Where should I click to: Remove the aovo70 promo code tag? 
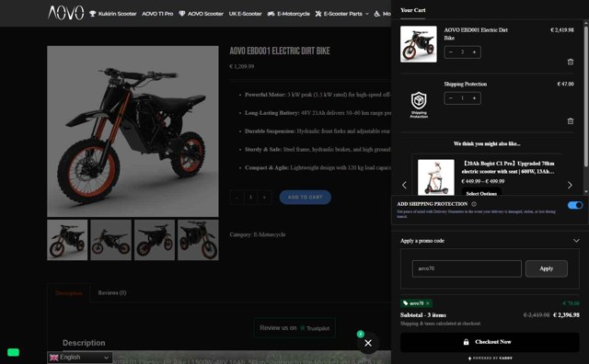427,303
